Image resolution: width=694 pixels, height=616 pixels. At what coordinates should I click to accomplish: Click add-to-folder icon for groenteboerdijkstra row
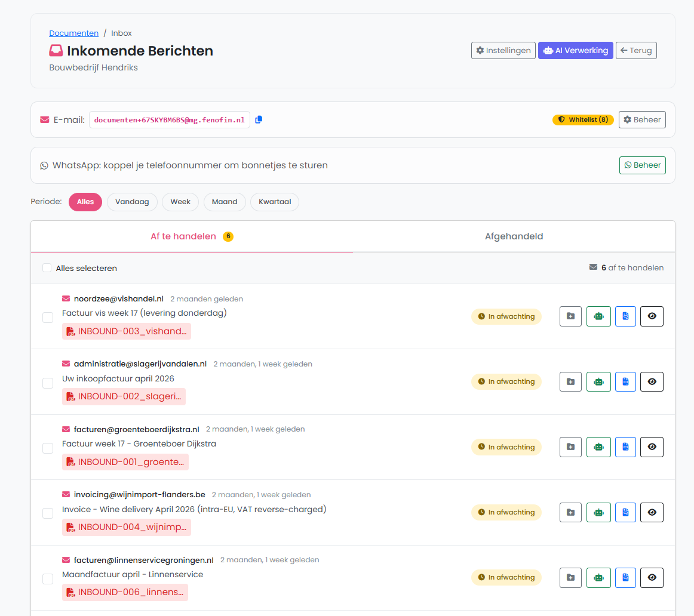tap(570, 446)
